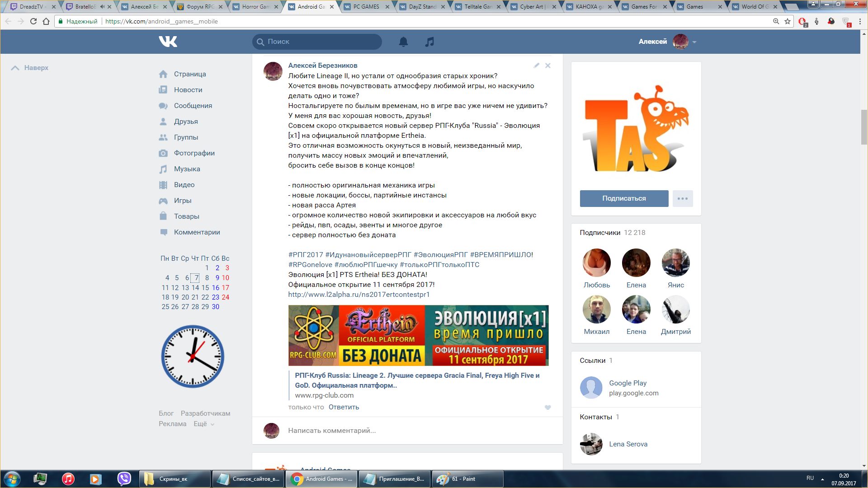868x488 pixels.
Task: Open the Скрины_вк folder in taskbar
Action: pos(175,479)
